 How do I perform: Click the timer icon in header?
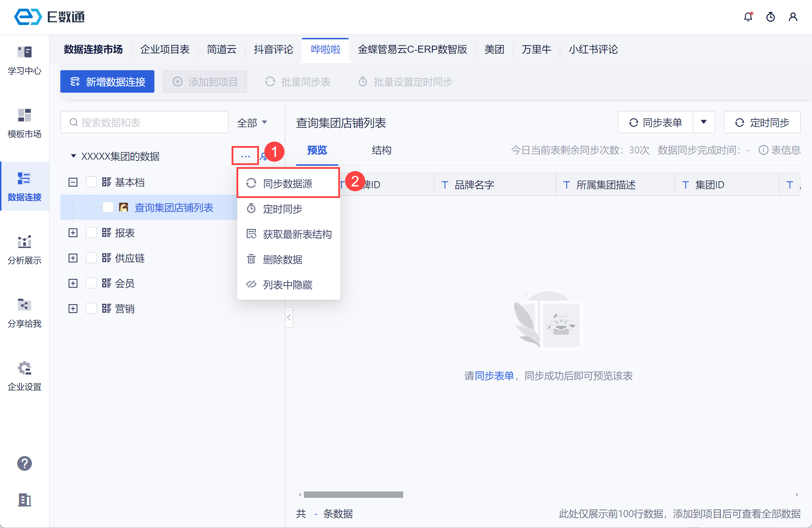[770, 17]
